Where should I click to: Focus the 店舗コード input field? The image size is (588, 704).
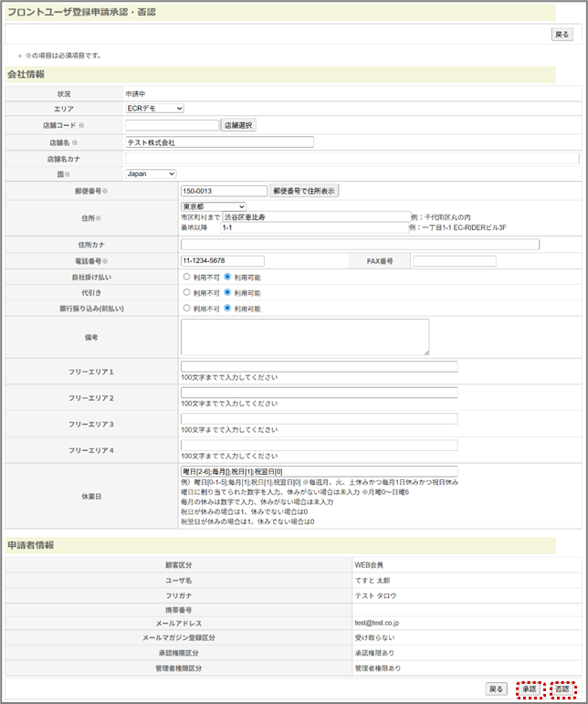(x=172, y=125)
